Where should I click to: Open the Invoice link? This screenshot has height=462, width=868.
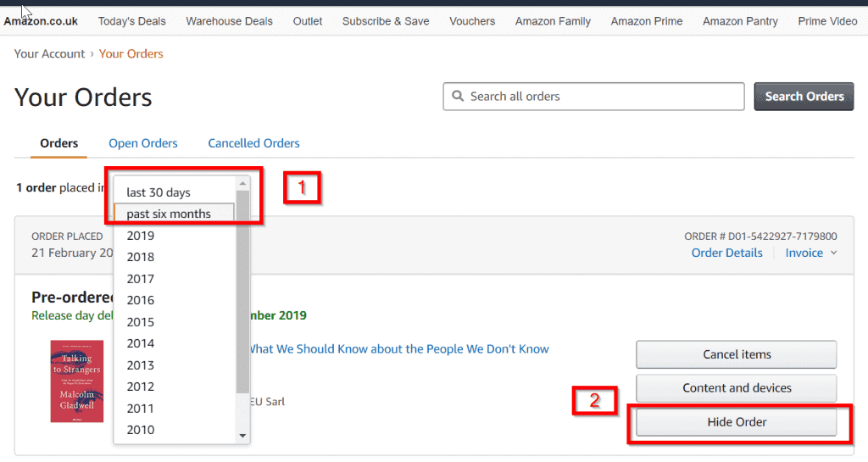[804, 253]
